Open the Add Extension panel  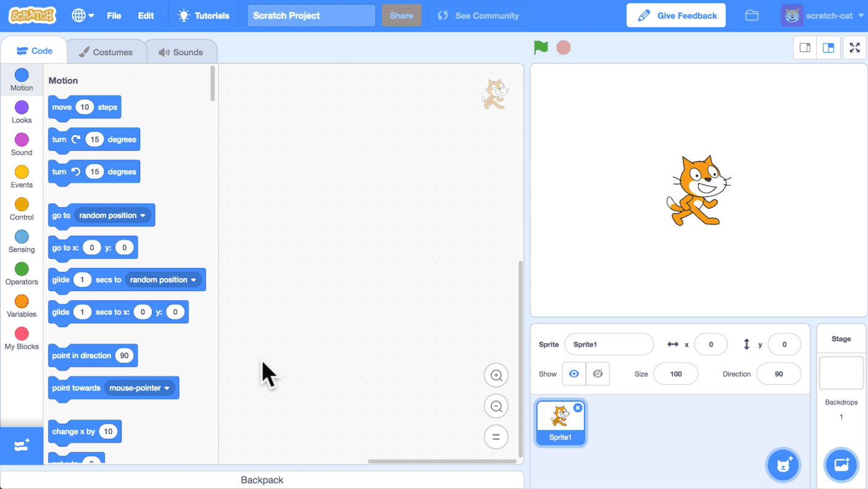21,446
